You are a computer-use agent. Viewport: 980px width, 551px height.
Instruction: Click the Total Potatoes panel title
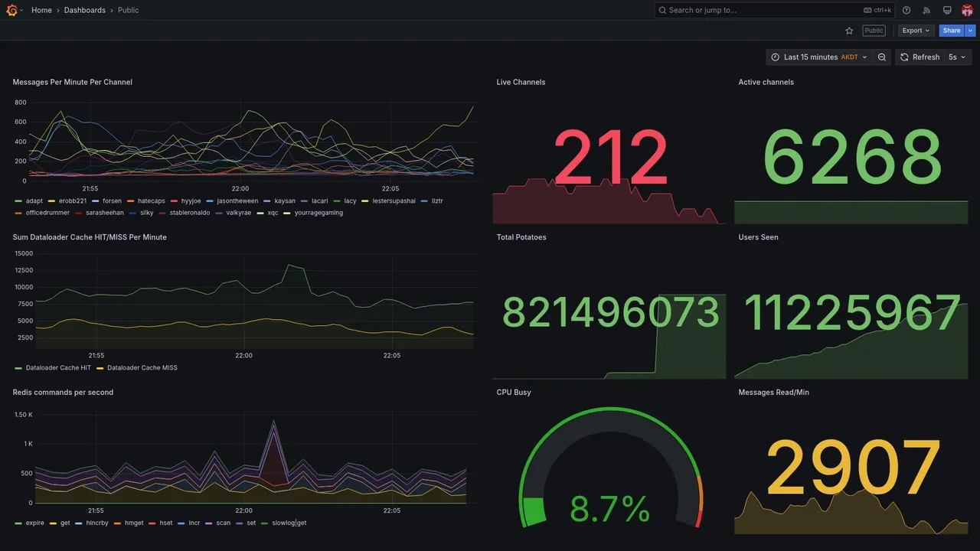(521, 237)
